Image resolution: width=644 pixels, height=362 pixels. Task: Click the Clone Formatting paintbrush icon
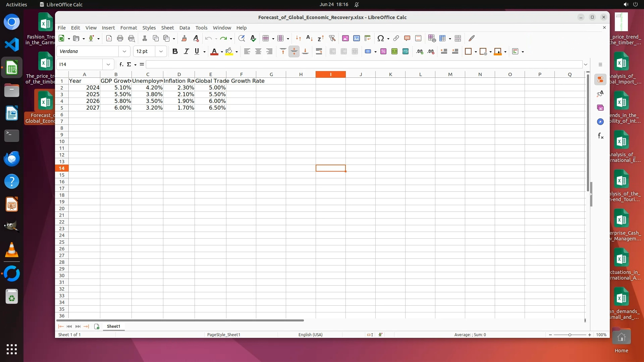(x=184, y=39)
